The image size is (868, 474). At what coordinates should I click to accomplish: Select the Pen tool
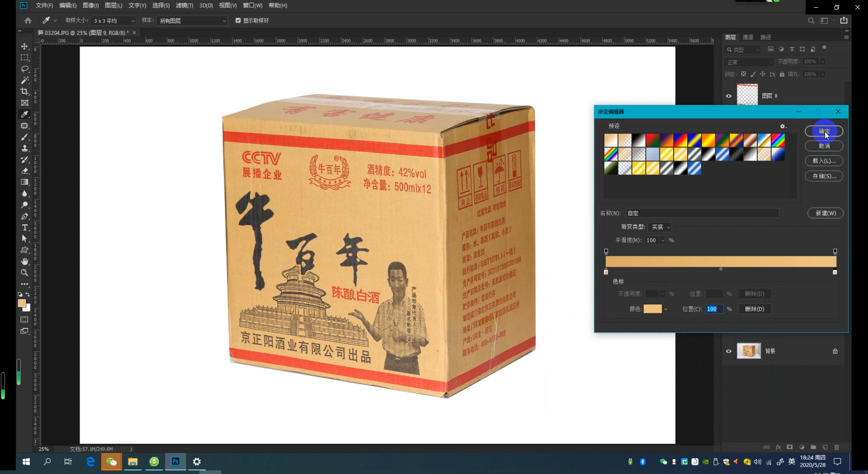24,216
